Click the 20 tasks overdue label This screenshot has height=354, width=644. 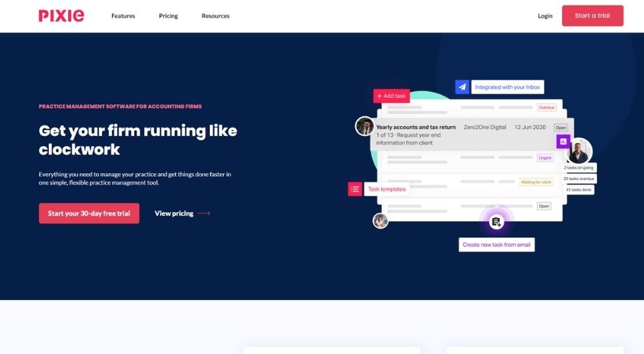(579, 179)
